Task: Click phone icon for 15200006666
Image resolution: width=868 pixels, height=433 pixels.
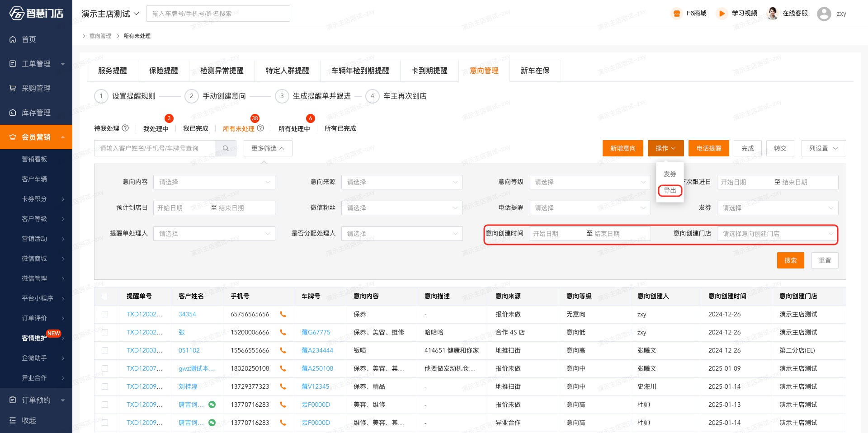Action: 283,332
